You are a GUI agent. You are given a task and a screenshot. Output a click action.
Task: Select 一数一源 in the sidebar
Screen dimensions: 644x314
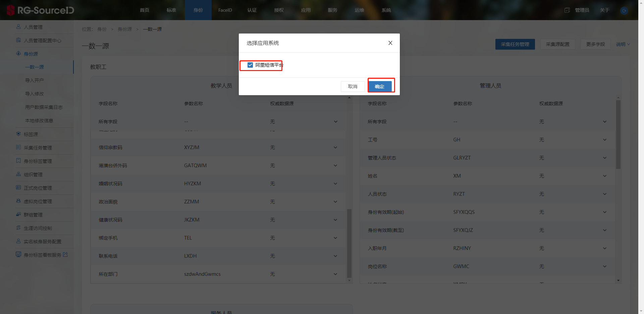tap(35, 67)
